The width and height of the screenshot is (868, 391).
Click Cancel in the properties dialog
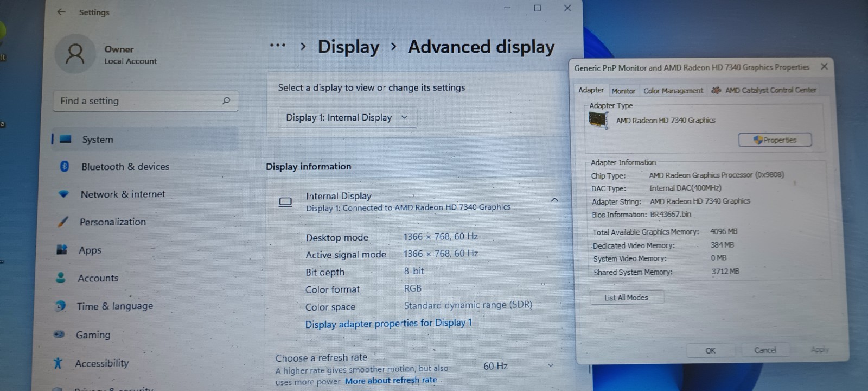765,350
